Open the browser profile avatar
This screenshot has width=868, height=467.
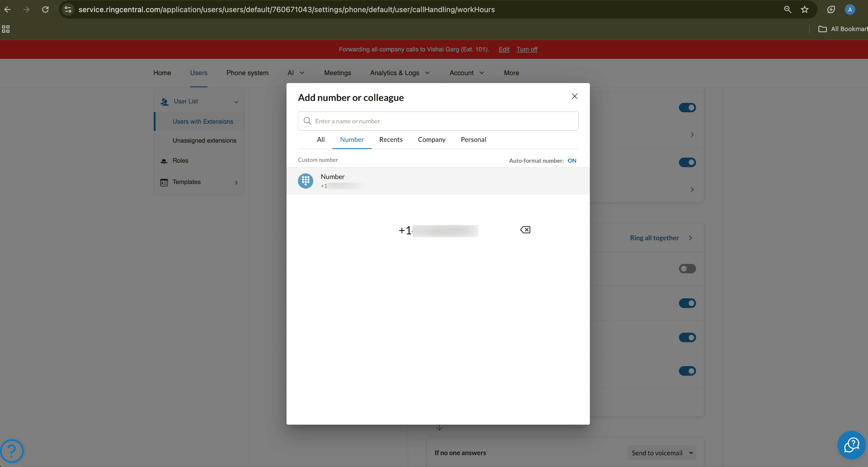click(850, 9)
